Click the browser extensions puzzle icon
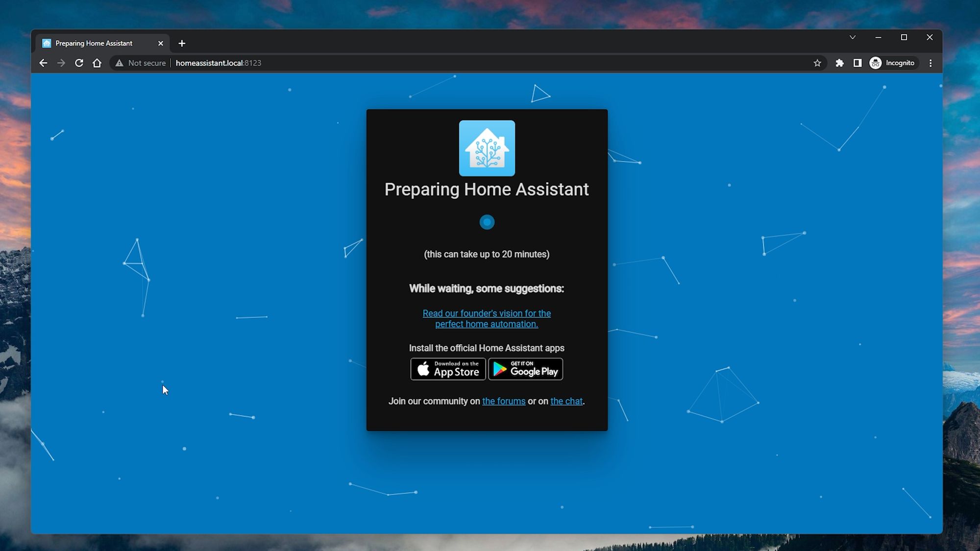980x551 pixels. (839, 63)
